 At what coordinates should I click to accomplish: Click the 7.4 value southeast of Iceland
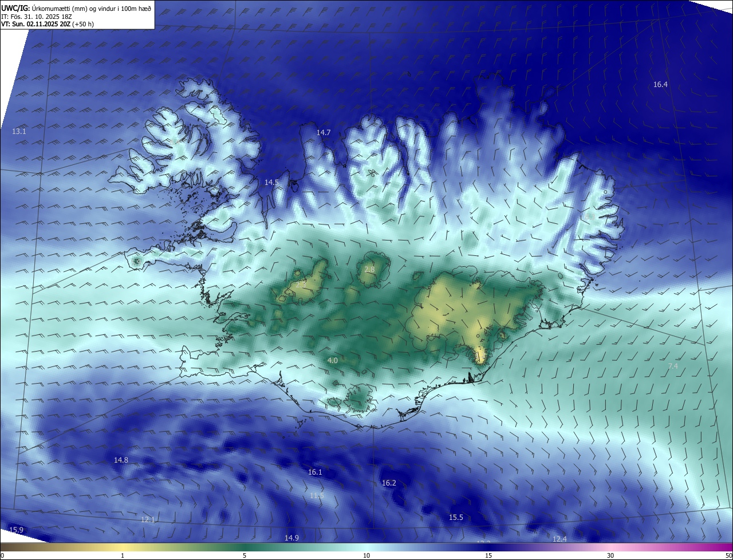(x=673, y=366)
